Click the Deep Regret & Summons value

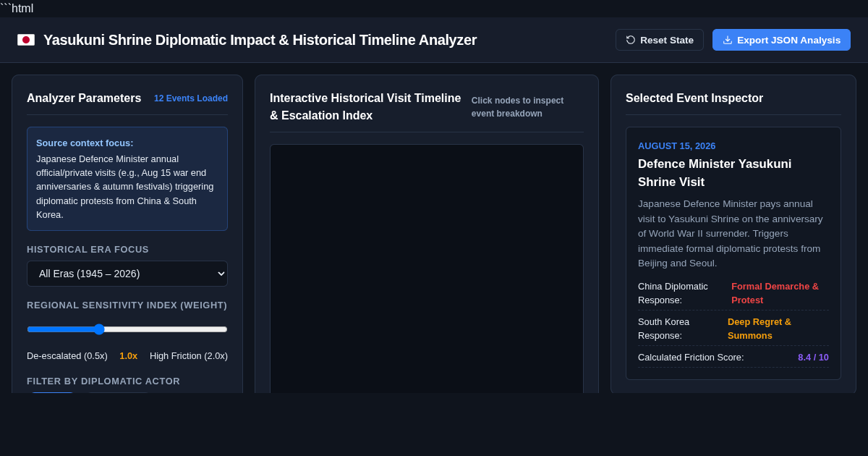pos(759,328)
